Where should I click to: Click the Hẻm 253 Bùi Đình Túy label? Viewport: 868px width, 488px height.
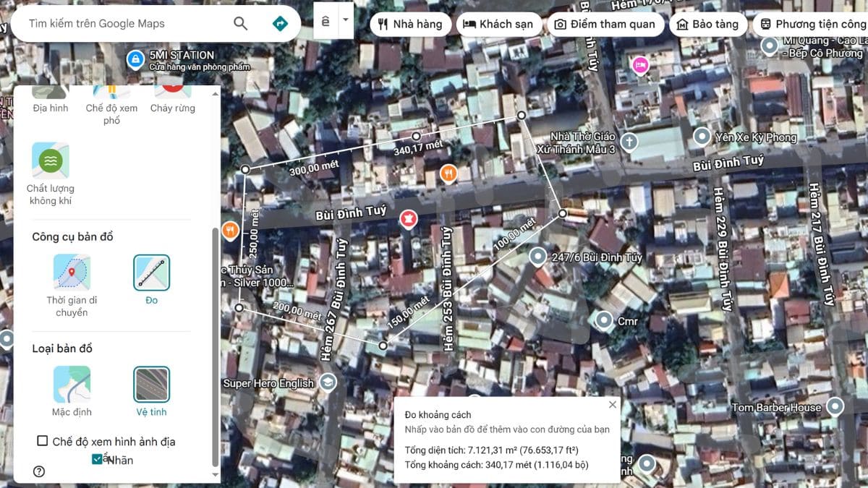tap(448, 288)
